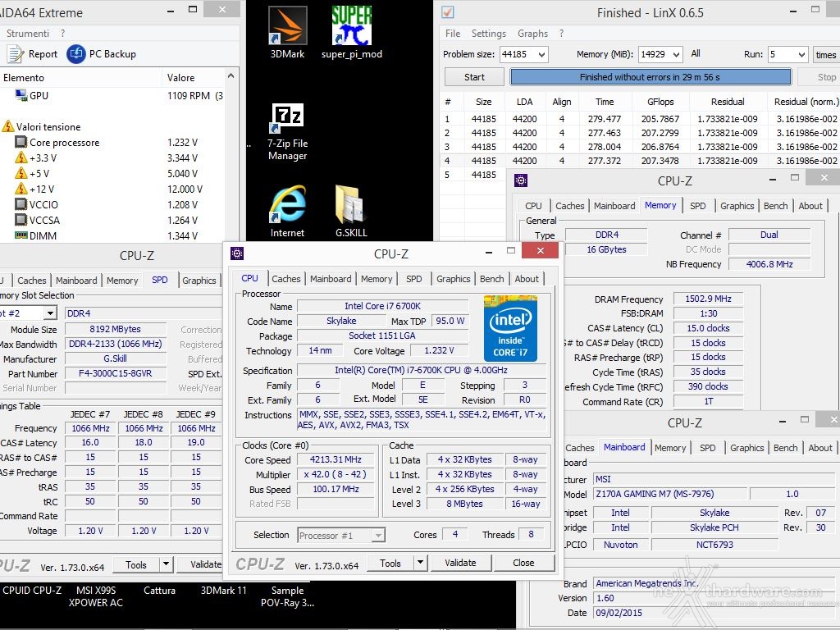The height and width of the screenshot is (630, 840).
Task: Select the Core processore chip icon
Action: pos(21,143)
